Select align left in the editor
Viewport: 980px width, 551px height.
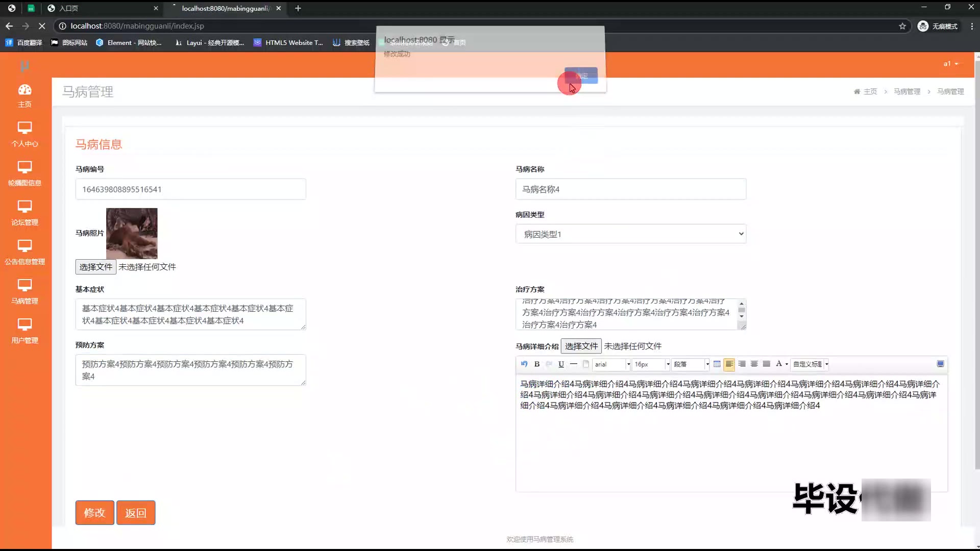(729, 364)
